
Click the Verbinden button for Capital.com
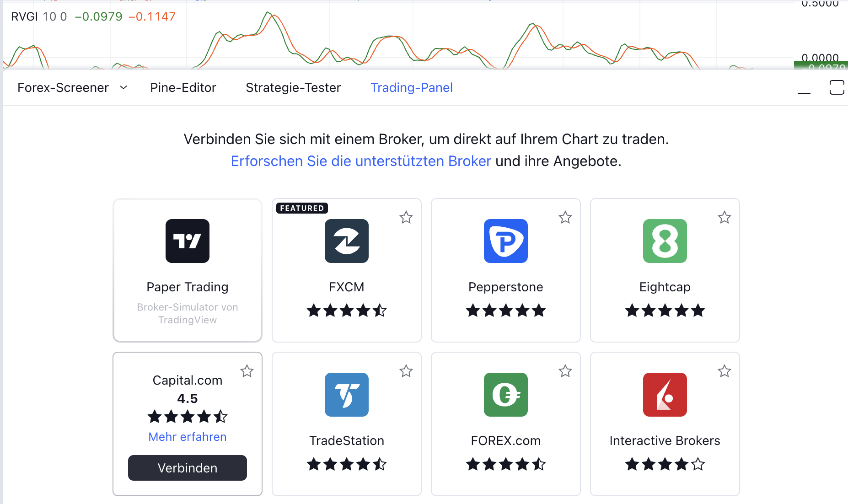click(x=188, y=468)
